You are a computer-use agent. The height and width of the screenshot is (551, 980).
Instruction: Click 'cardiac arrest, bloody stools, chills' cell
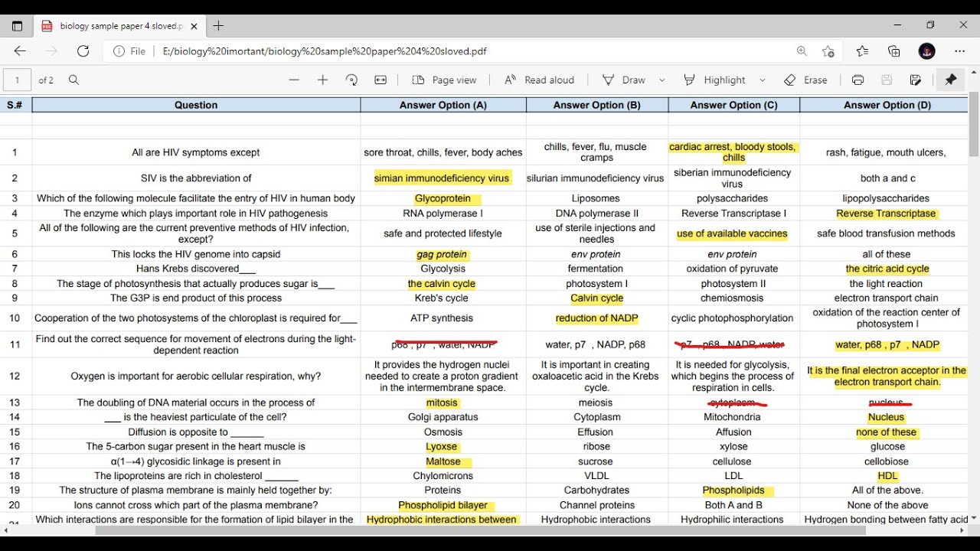(x=733, y=152)
